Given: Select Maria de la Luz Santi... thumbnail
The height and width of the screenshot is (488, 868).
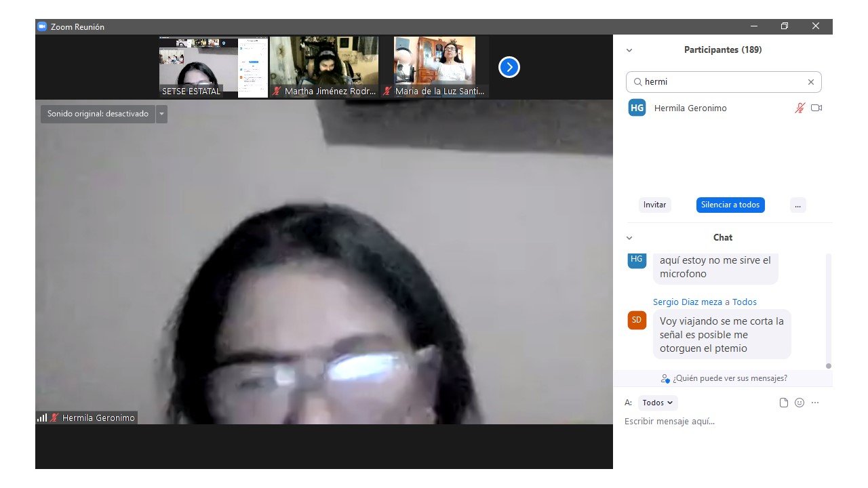Looking at the screenshot, I should (435, 67).
